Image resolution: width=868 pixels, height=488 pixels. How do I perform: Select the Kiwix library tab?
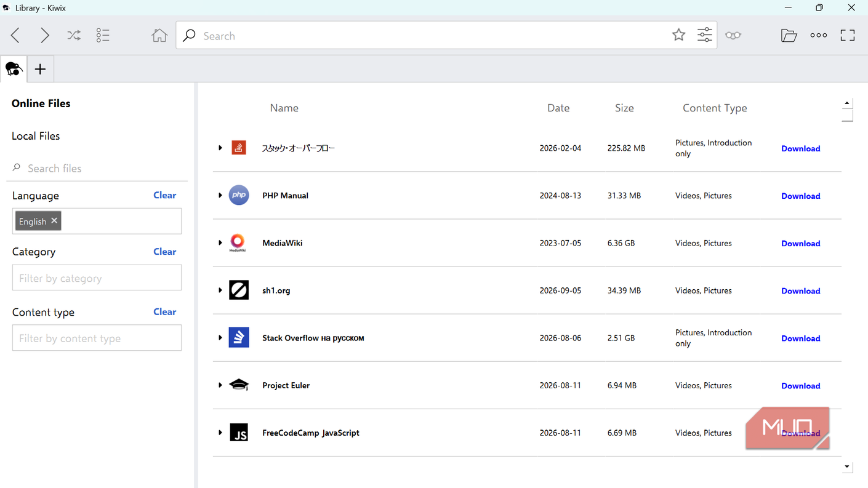[14, 69]
